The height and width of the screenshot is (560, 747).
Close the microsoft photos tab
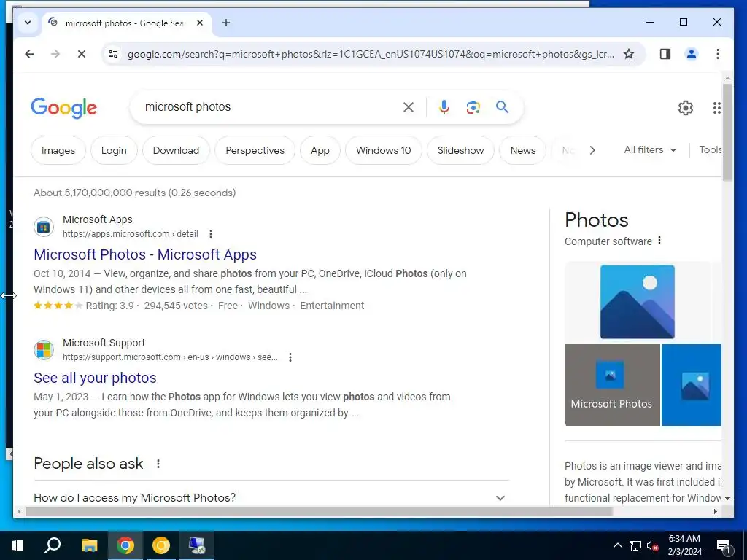tap(200, 23)
